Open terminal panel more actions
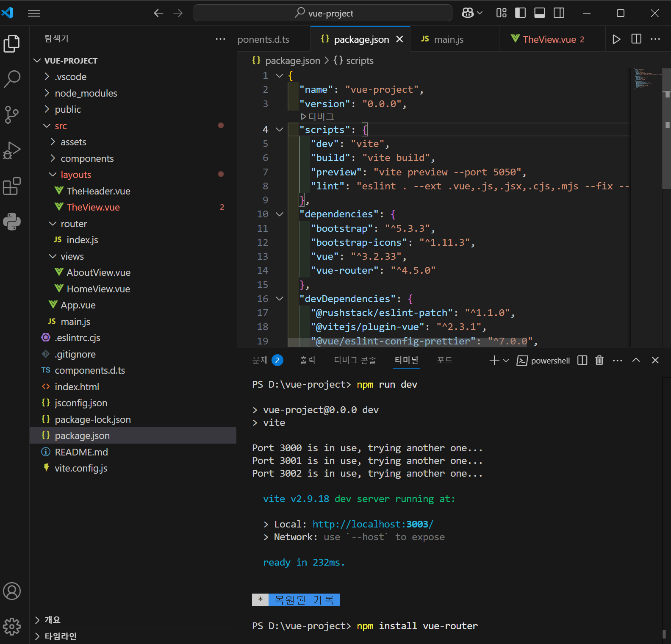671x644 pixels. click(x=618, y=361)
